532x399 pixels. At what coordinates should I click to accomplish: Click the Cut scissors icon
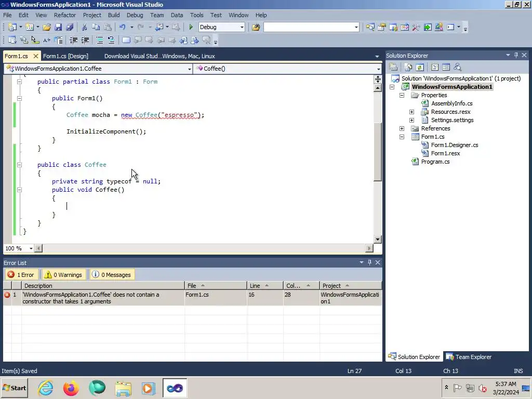(x=85, y=27)
